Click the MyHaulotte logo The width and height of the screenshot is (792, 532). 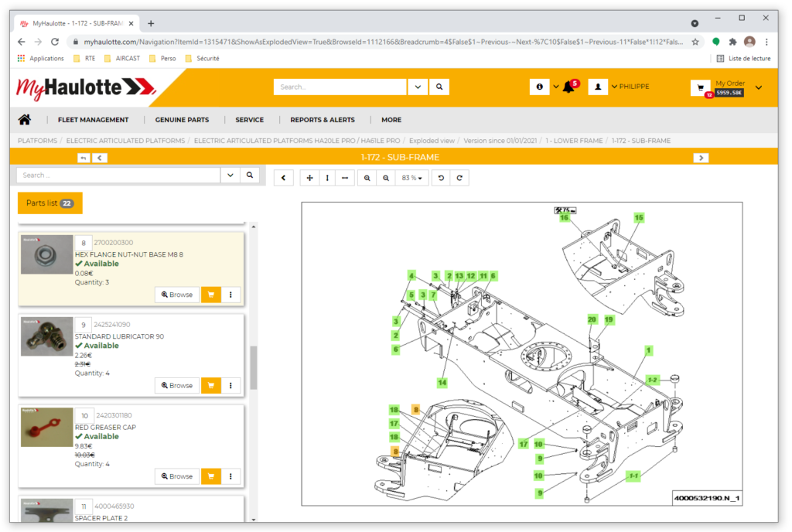click(x=86, y=87)
